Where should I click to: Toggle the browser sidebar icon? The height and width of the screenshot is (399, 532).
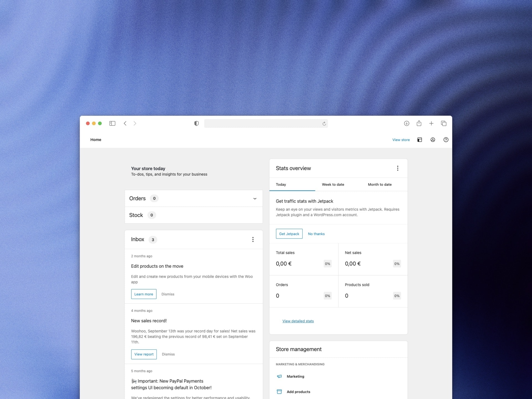pyautogui.click(x=112, y=123)
